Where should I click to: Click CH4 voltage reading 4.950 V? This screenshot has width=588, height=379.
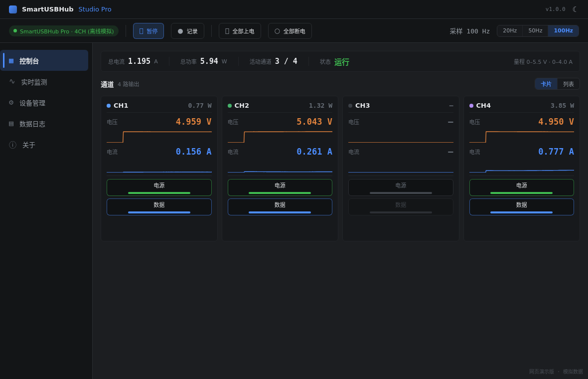(556, 122)
